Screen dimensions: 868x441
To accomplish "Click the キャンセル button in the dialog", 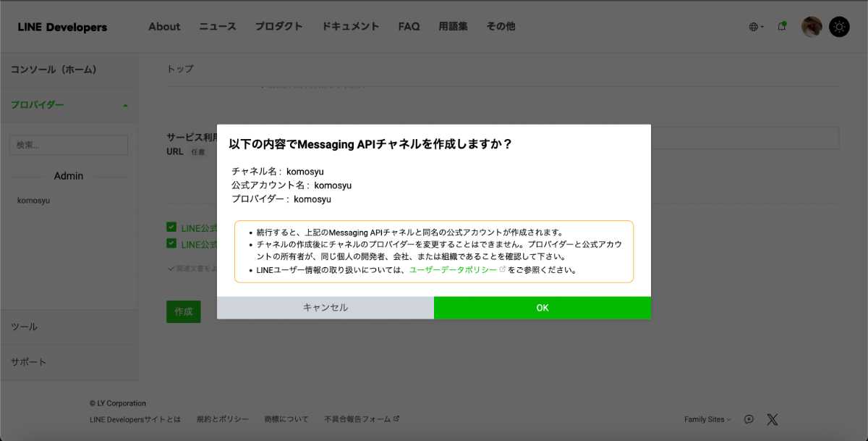I will (x=325, y=308).
